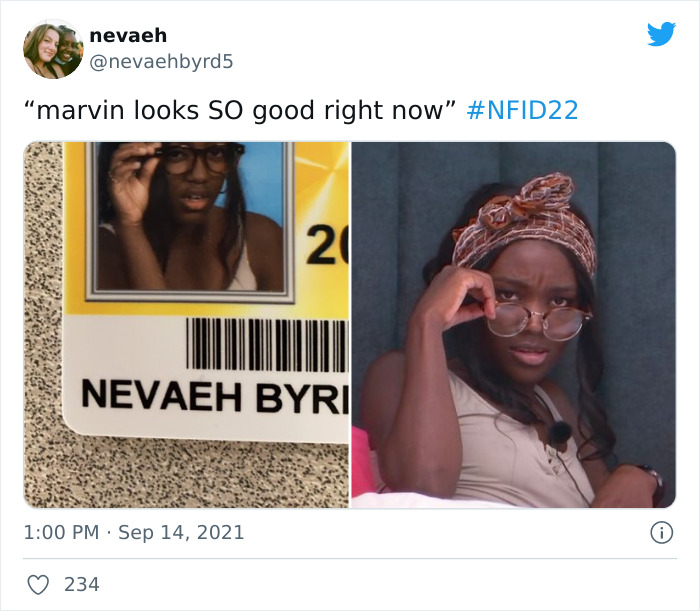This screenshot has height=611, width=700.
Task: Click the year digits on the yellow card
Action: [x=327, y=245]
